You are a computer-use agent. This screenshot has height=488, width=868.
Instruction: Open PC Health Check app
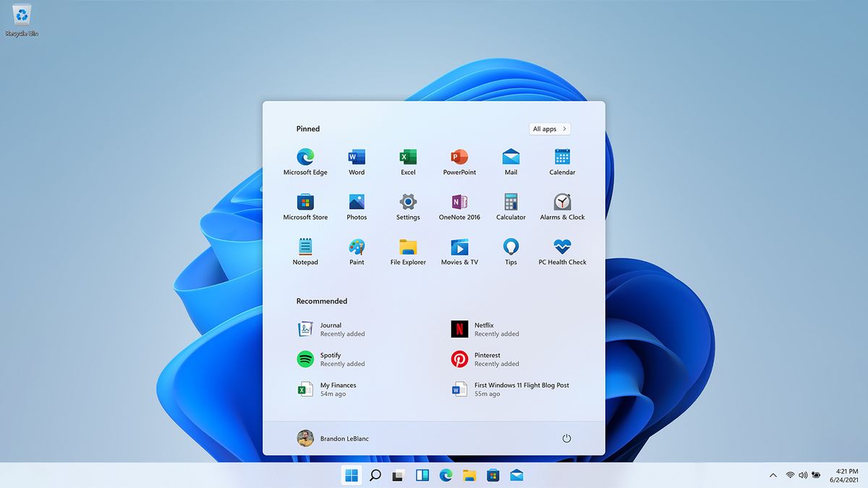tap(562, 247)
